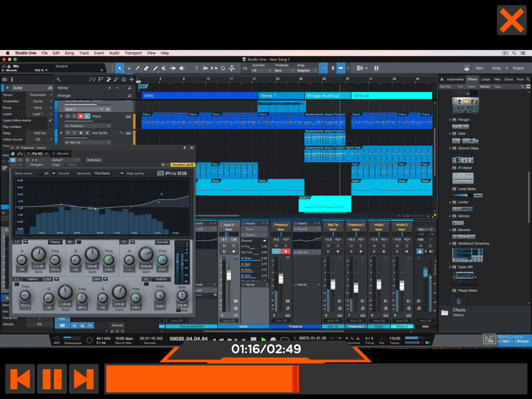The height and width of the screenshot is (399, 532).
Task: Open the Timestretch Drums dropdown
Action: click(x=40, y=101)
